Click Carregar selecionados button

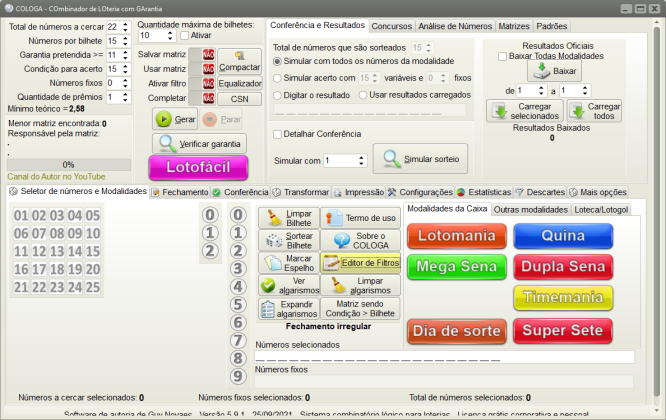[x=525, y=111]
